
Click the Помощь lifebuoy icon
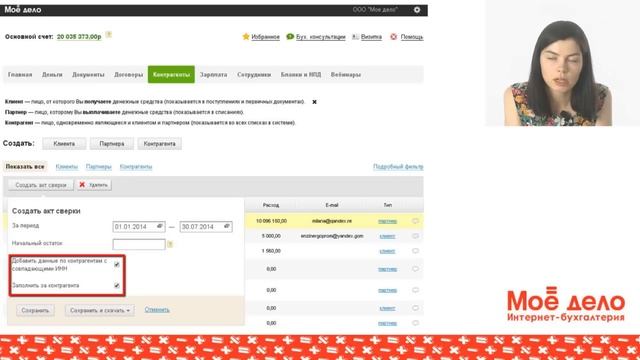393,37
